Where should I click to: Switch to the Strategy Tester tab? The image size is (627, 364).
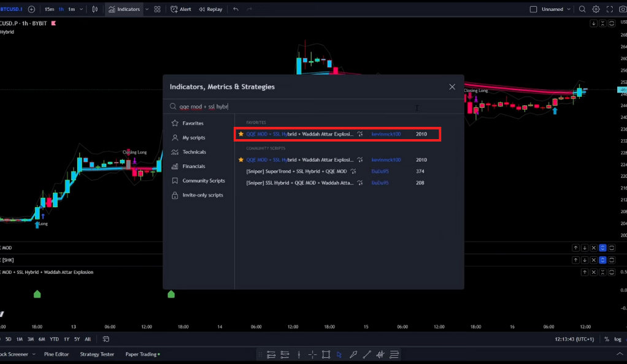pos(97,354)
